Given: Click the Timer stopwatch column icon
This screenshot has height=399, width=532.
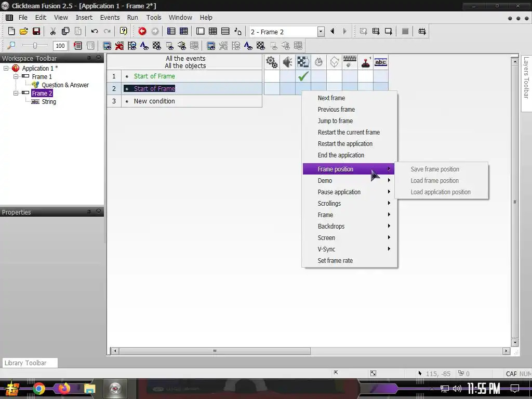Looking at the screenshot, I should pos(318,62).
